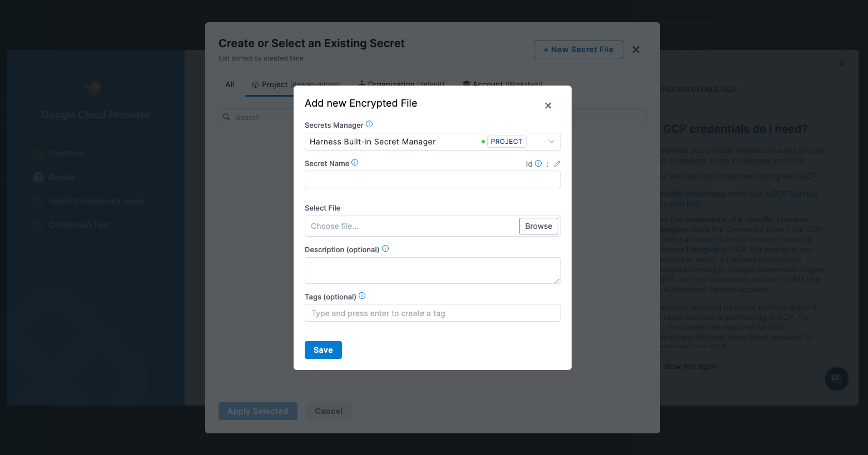
Task: Close the Create or Select Secret dialog
Action: coord(636,49)
